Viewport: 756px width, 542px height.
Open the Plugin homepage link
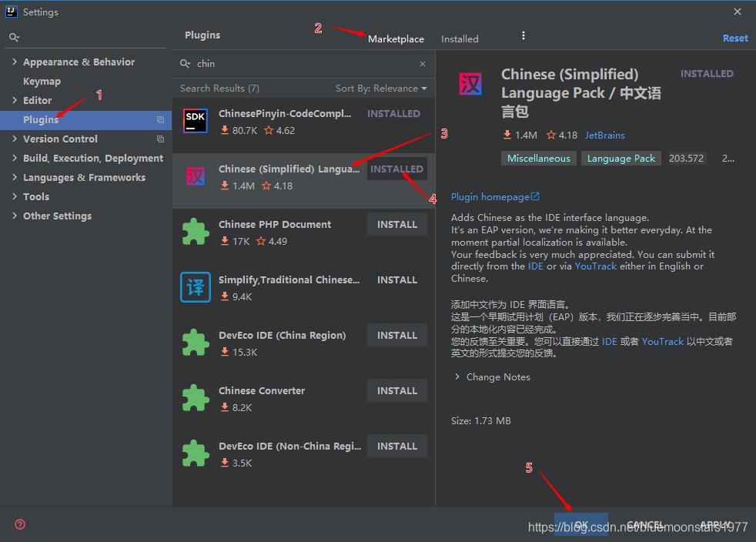click(x=490, y=197)
